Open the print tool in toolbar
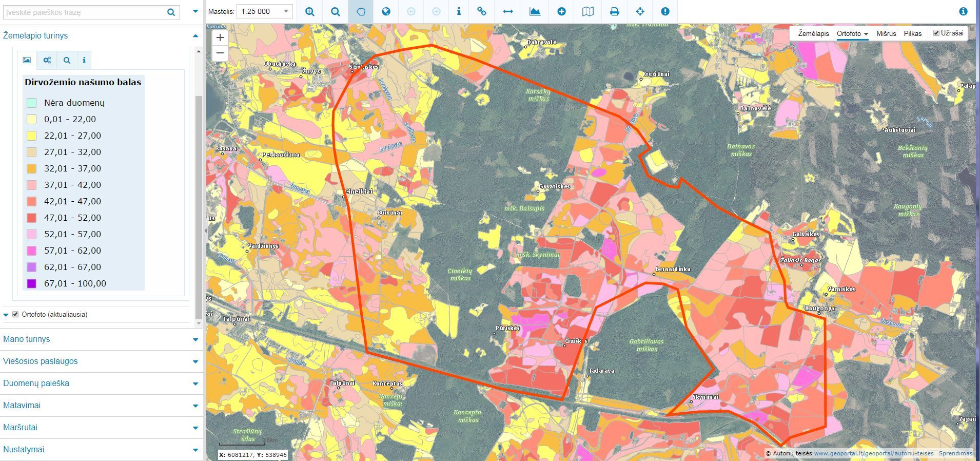Viewport: 980px width, 461px height. tap(614, 11)
